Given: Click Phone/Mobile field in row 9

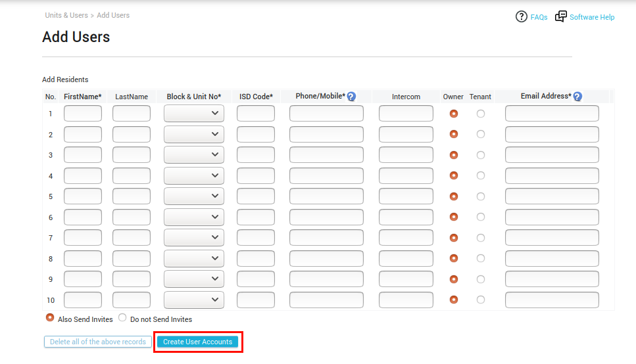Looking at the screenshot, I should 326,279.
